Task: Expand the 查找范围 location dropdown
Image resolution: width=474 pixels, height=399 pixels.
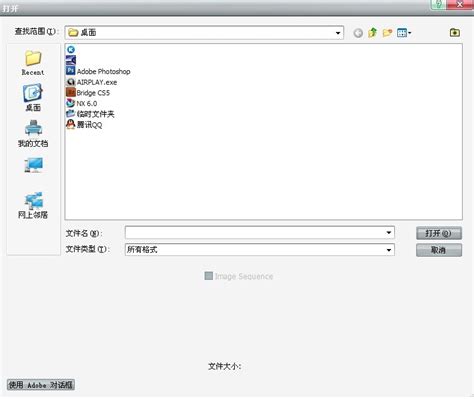Action: tap(338, 33)
